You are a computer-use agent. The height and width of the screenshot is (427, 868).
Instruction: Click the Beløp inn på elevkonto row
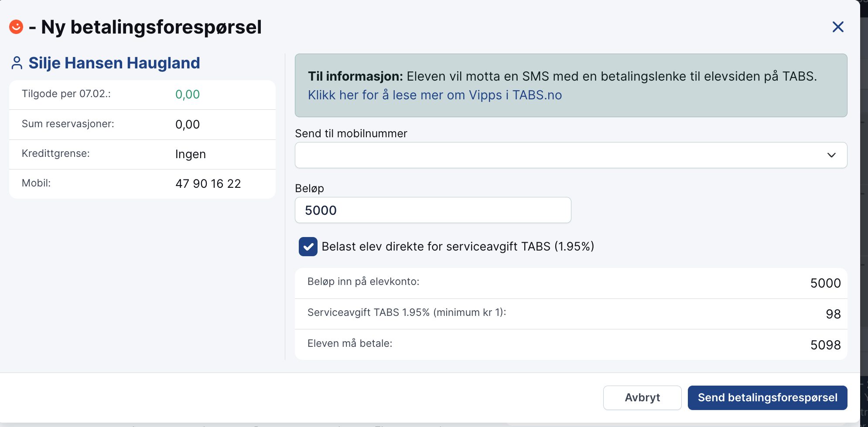(x=571, y=283)
